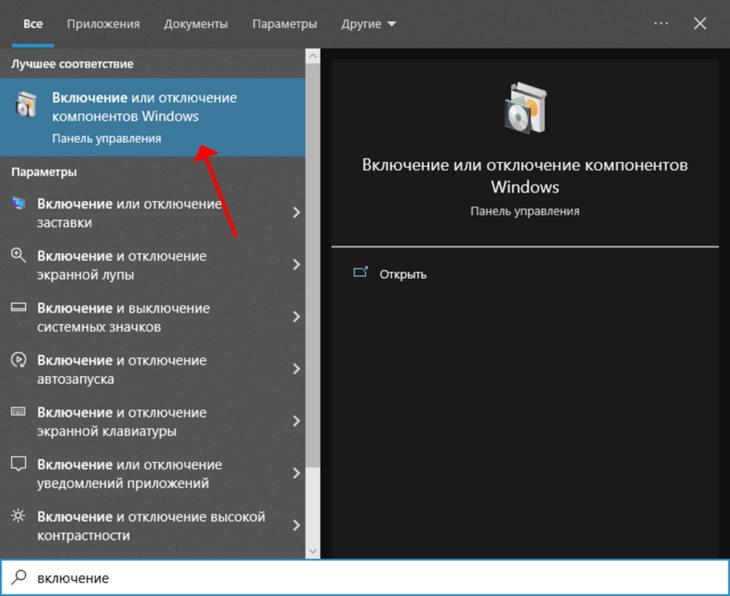730x596 pixels.
Task: Click the scrollbar down arrow
Action: point(313,551)
